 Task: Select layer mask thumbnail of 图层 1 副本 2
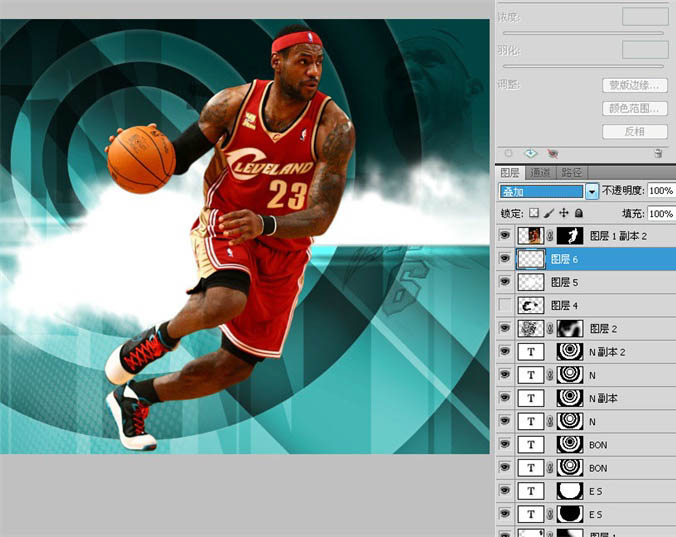coord(570,236)
